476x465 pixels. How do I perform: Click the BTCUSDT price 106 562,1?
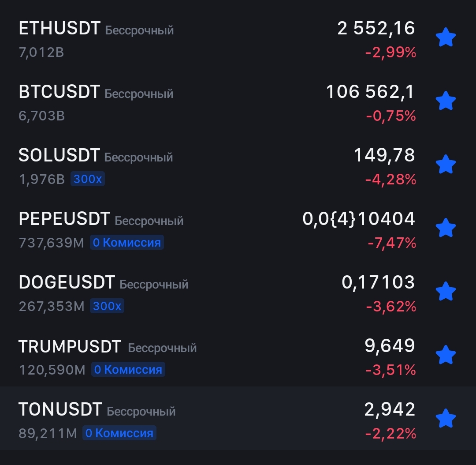click(x=370, y=92)
